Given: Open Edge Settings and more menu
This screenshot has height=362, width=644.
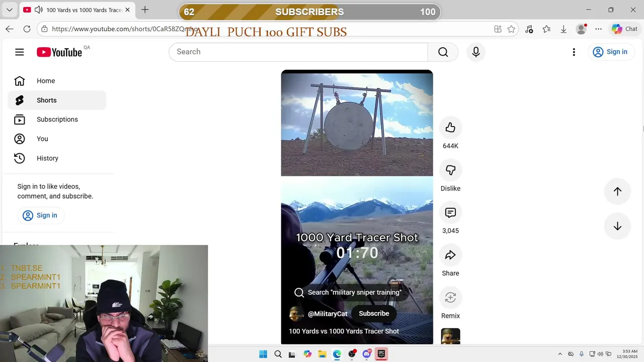Looking at the screenshot, I should tap(598, 29).
